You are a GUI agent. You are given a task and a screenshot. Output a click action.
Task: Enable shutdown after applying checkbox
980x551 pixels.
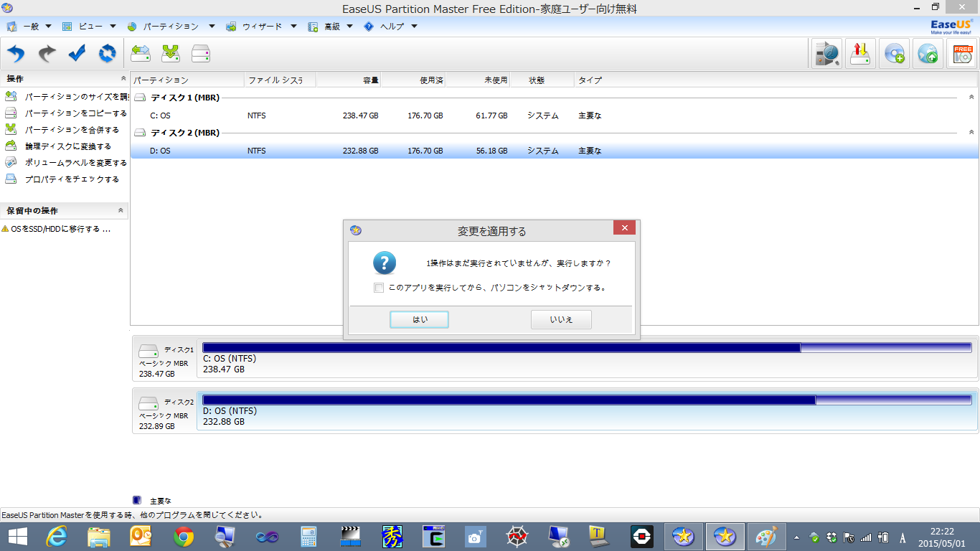(379, 288)
